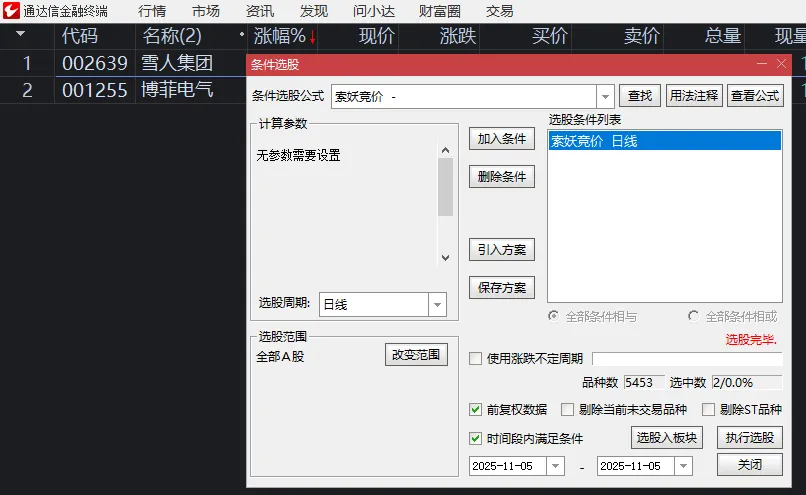Image resolution: width=806 pixels, height=495 pixels.
Task: Open the start date picker dropdown
Action: pos(555,466)
